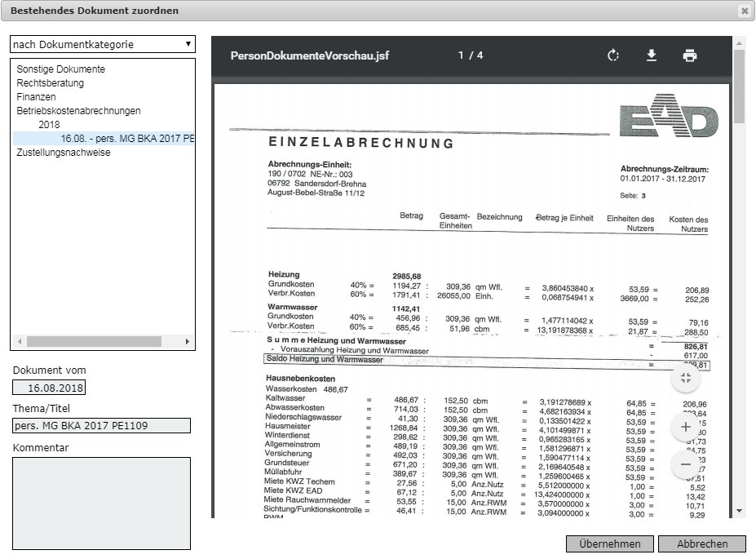Select Rechtsberatung category
756x559 pixels.
[50, 83]
